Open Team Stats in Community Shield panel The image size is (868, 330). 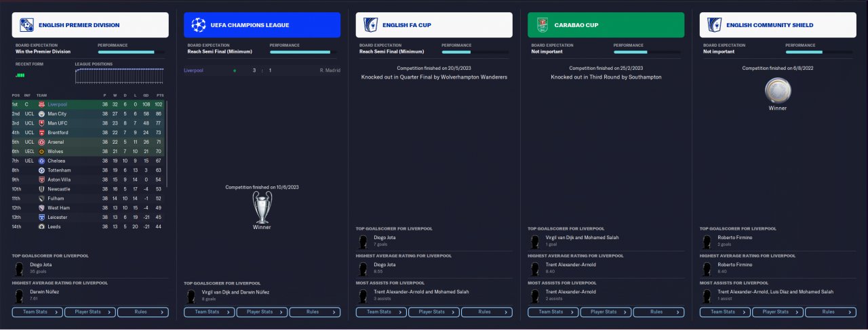(x=725, y=312)
